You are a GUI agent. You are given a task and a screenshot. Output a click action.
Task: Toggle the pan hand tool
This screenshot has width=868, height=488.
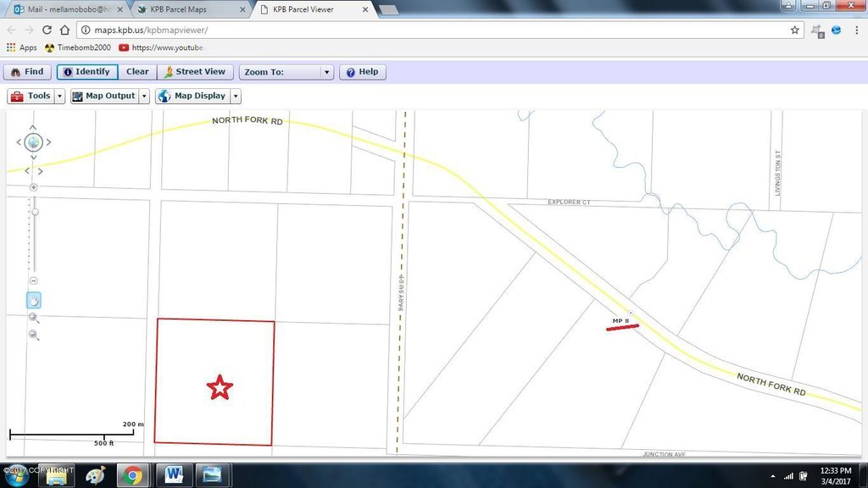[34, 300]
